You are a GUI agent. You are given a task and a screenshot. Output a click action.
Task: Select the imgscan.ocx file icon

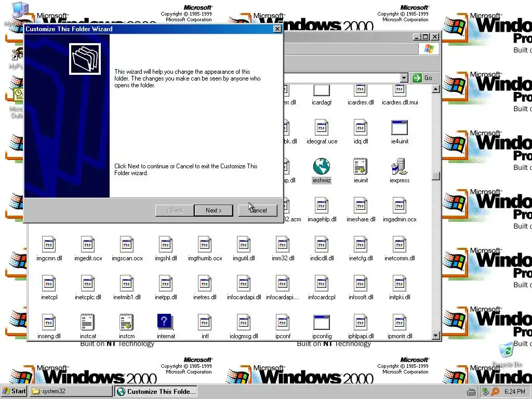(x=127, y=244)
